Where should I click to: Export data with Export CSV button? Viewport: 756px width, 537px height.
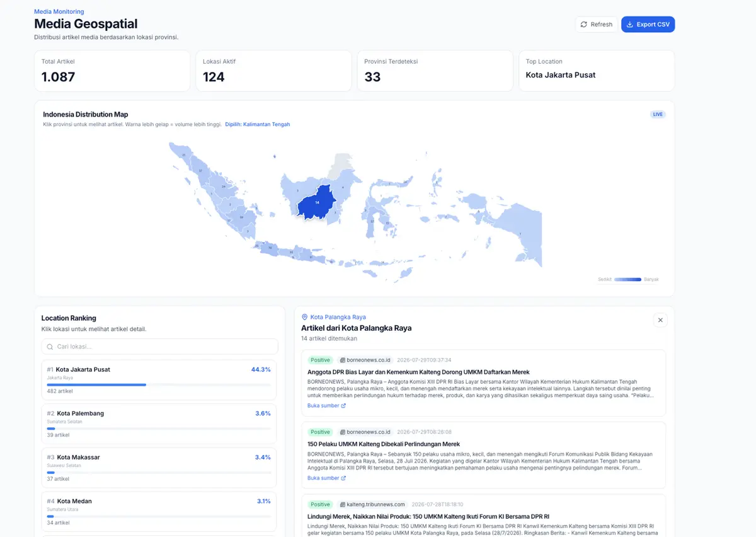coord(648,25)
